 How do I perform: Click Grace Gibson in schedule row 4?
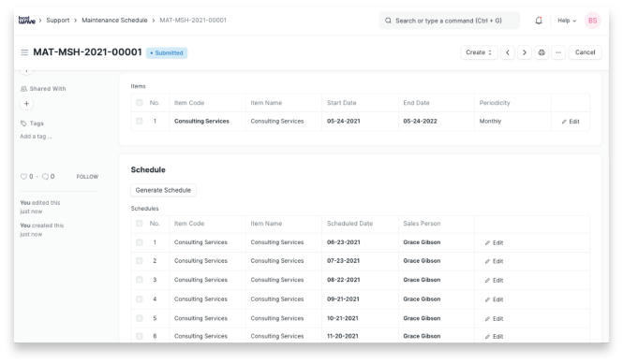(x=422, y=298)
